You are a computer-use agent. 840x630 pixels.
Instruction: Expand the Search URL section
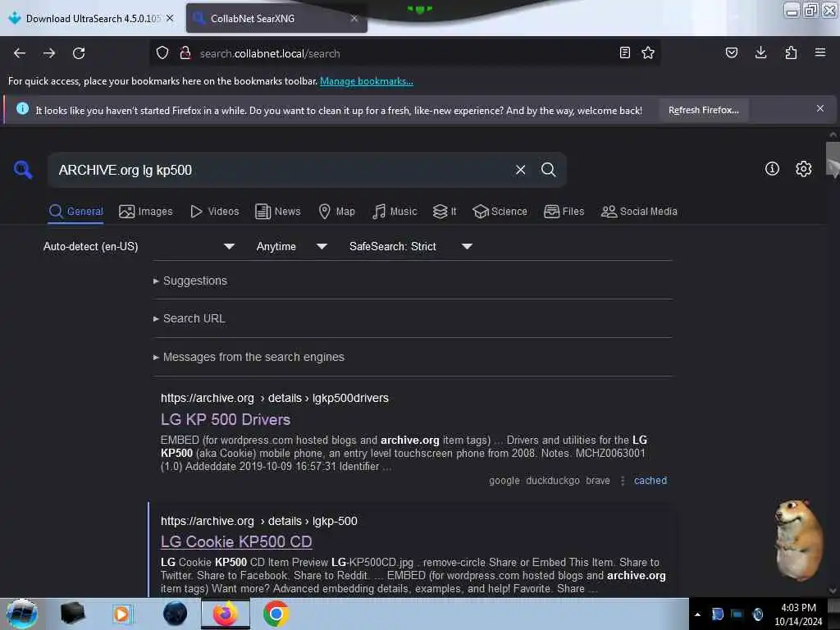[189, 319]
